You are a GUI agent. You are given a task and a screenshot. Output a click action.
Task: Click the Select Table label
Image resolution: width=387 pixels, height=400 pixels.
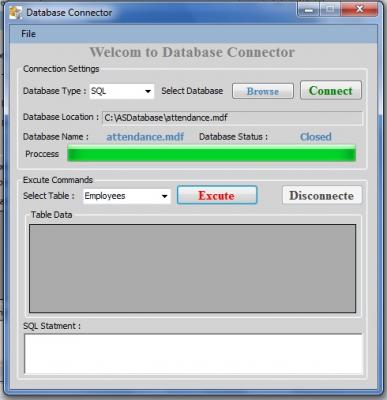click(x=49, y=196)
